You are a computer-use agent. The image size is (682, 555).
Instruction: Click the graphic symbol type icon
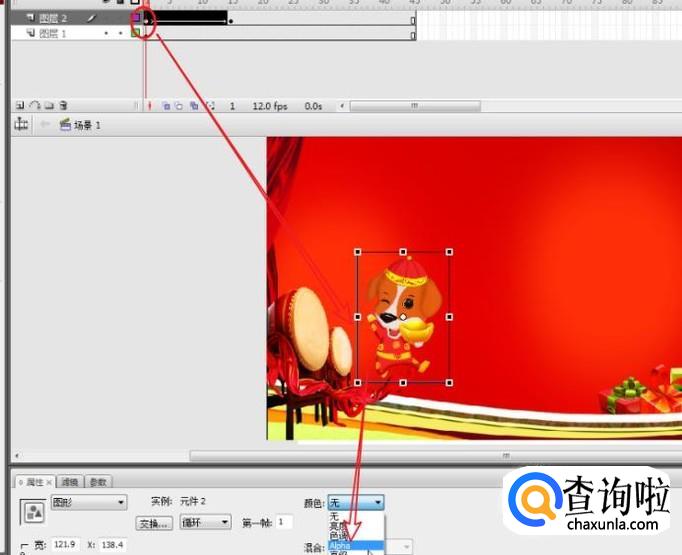(33, 512)
